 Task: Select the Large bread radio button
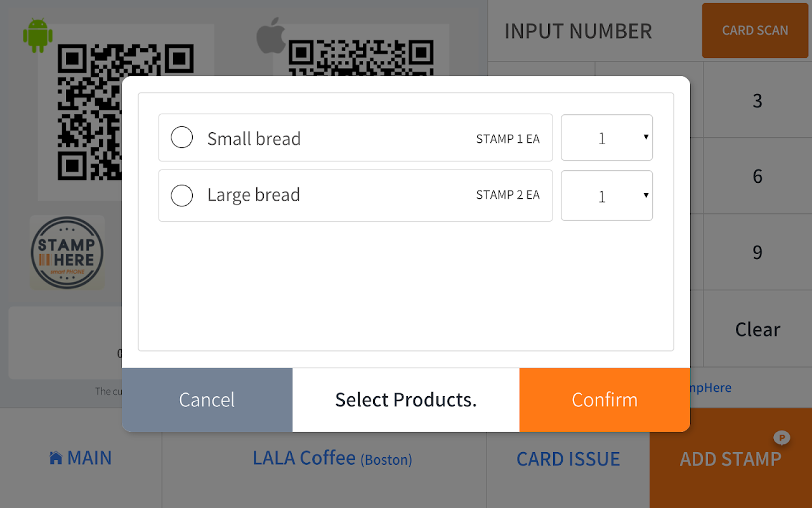182,196
